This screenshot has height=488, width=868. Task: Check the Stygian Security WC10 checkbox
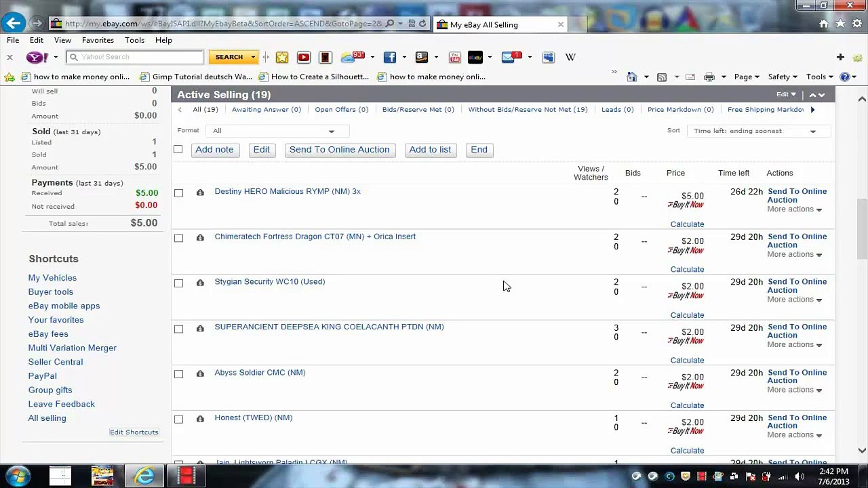[178, 283]
